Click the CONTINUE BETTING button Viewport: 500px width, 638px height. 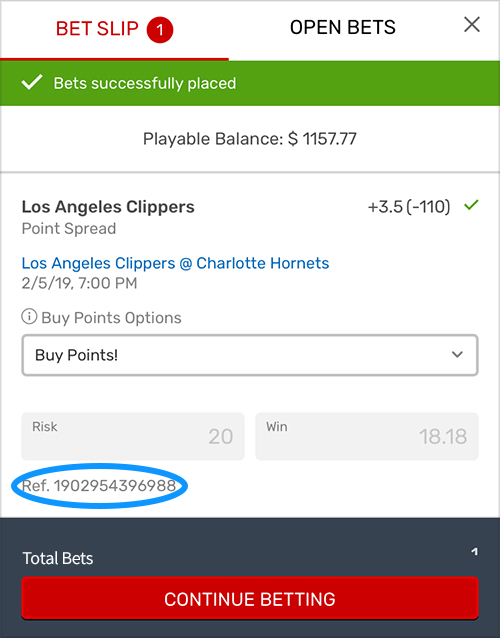pos(250,598)
